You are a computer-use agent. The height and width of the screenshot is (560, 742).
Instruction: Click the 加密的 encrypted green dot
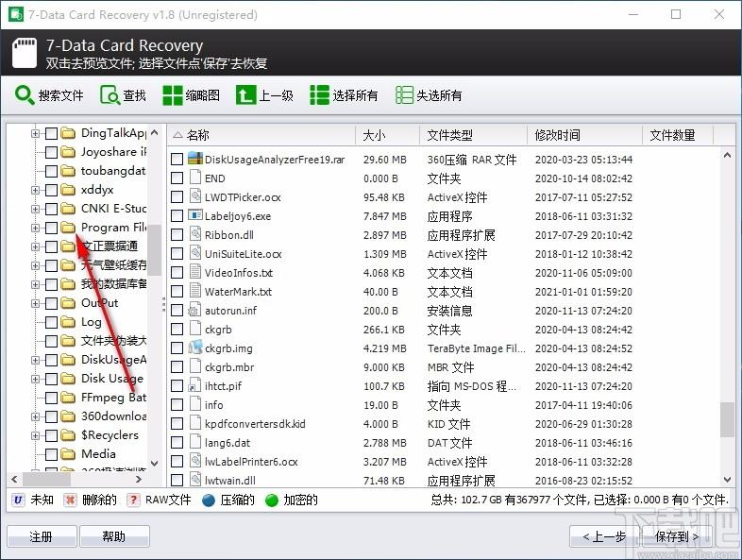click(x=272, y=500)
